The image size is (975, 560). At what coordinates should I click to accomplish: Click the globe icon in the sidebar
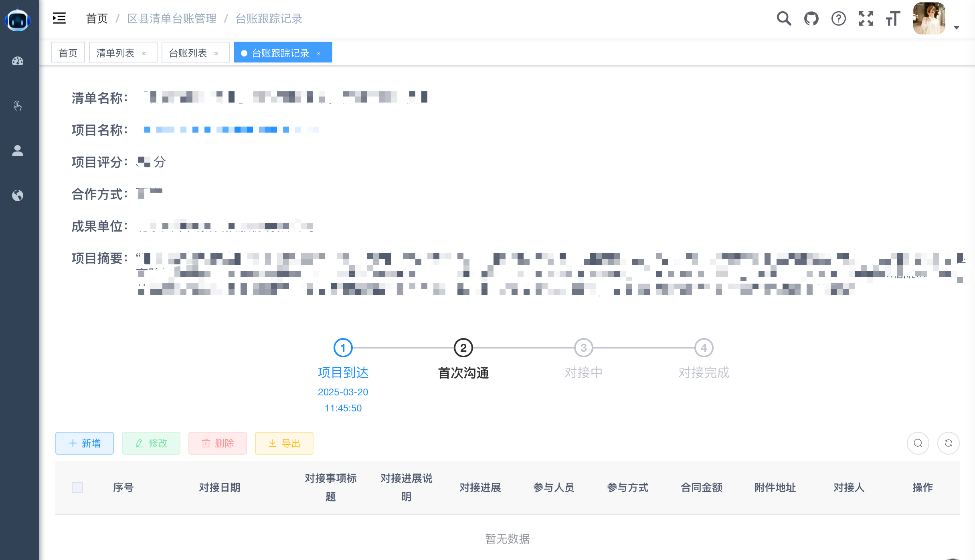[x=18, y=196]
